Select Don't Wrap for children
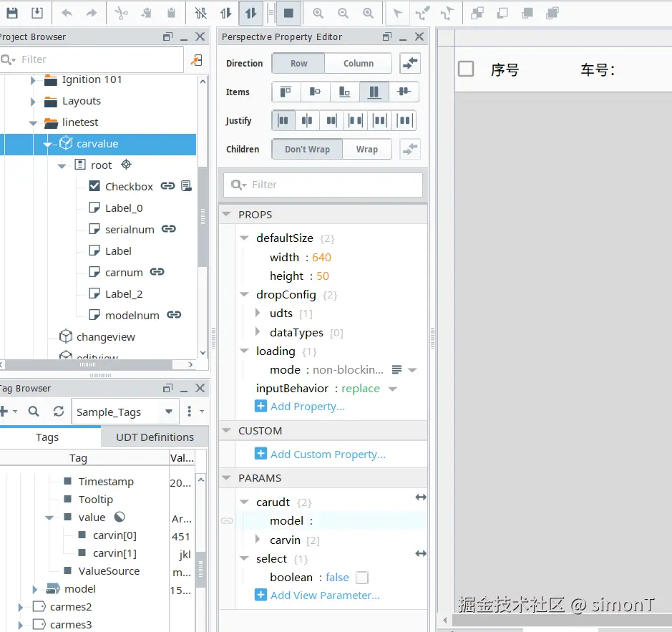Viewport: 672px width, 632px height. (x=307, y=149)
